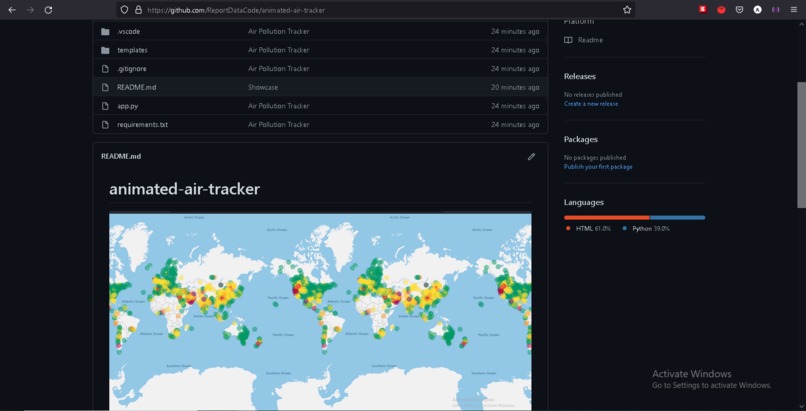Click the book icon next to Readme
Viewport: 806px width, 411px height.
(568, 40)
